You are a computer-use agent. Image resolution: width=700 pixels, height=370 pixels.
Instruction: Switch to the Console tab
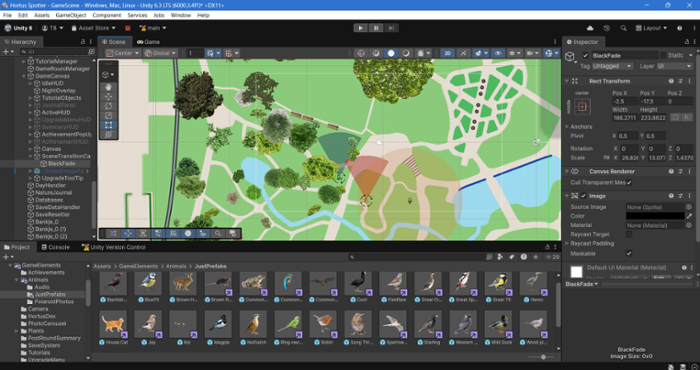coord(55,247)
